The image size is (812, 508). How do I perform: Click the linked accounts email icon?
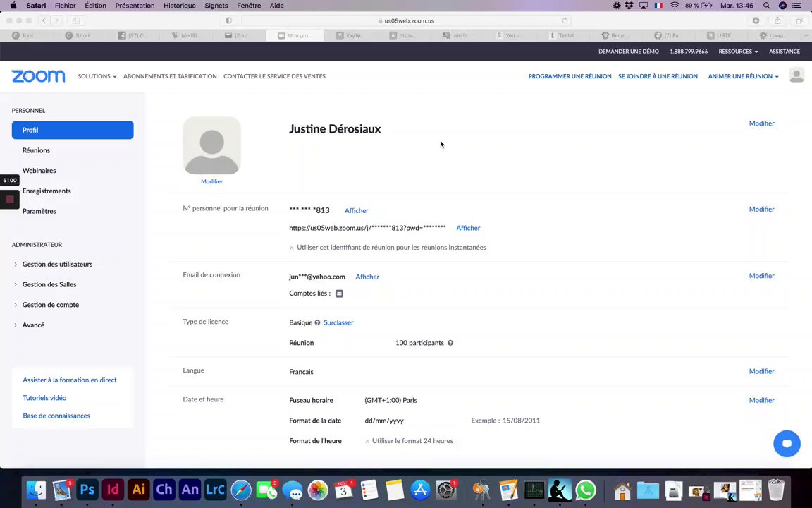pos(339,294)
